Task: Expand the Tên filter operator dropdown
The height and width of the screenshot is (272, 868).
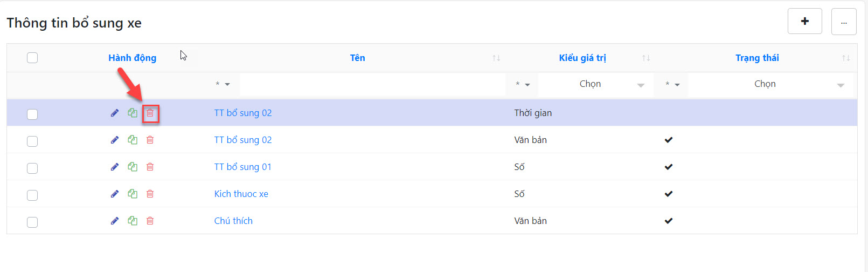Action: coord(223,84)
